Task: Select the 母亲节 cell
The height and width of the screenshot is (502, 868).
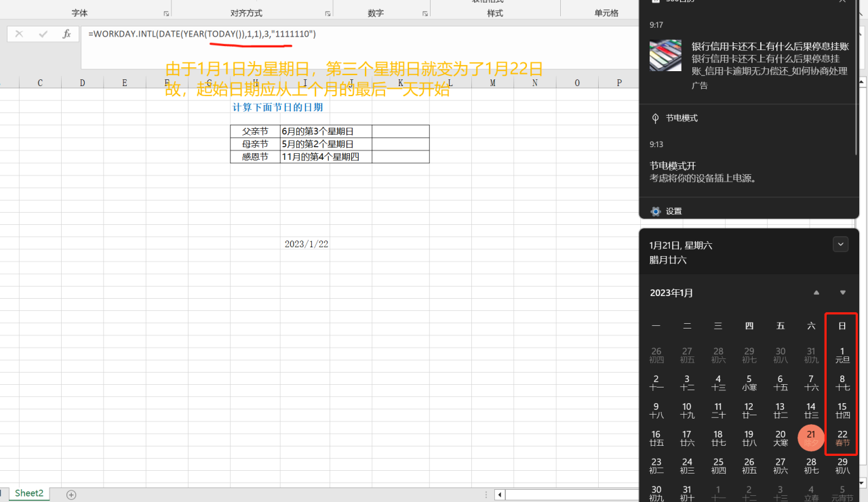Action: coord(255,144)
